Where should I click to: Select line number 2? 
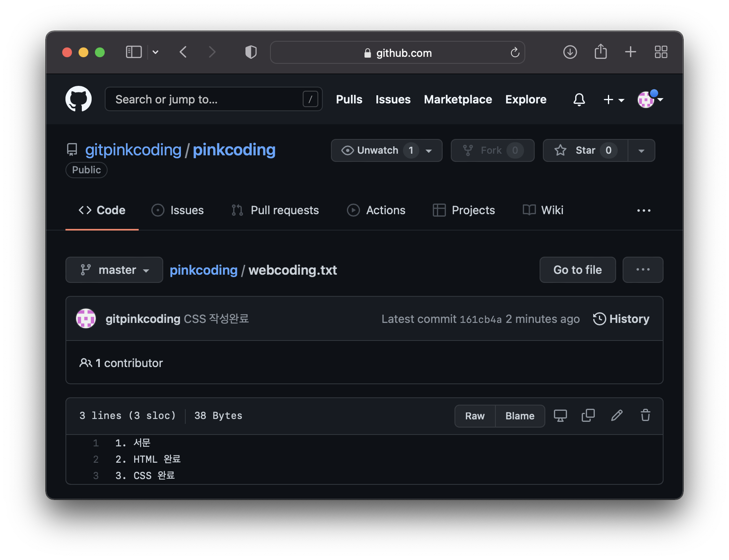click(96, 459)
